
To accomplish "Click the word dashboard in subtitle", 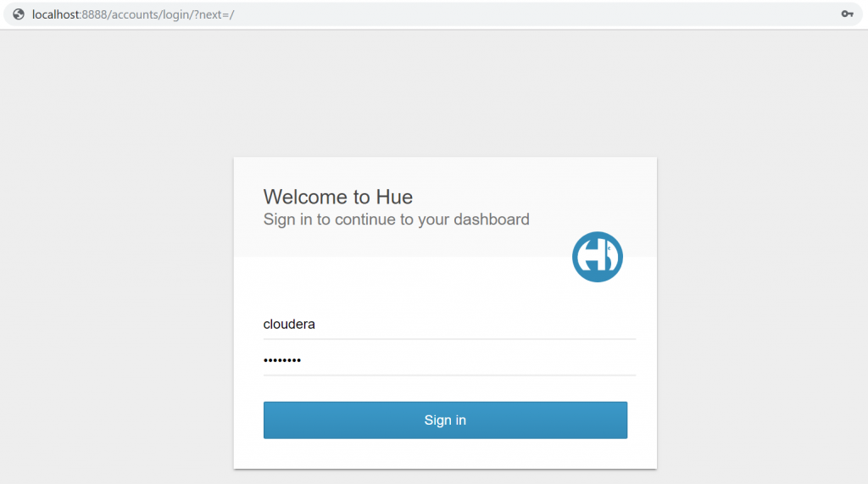I will (x=492, y=220).
